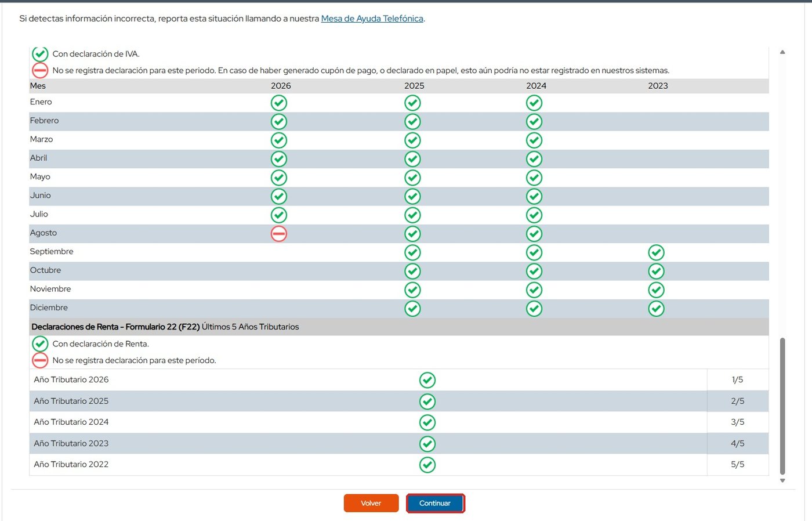Viewport: 812px width, 521px height.
Task: Click the scrollbar down arrow
Action: 782,480
